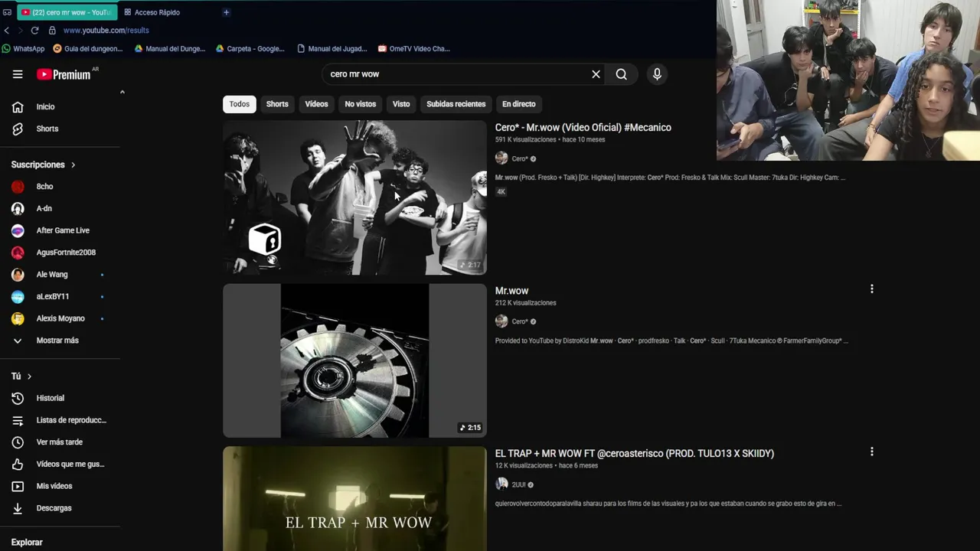Open the WhatsApp bookmark

point(23,49)
